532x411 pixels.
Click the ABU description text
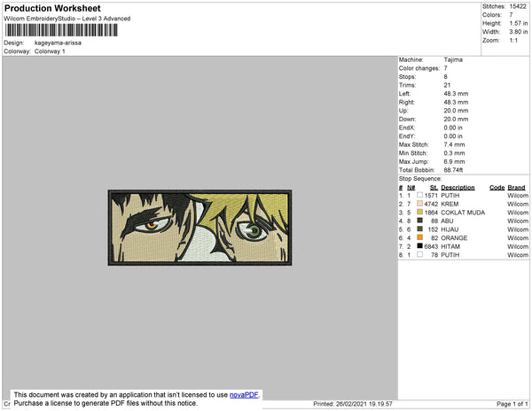tap(447, 221)
